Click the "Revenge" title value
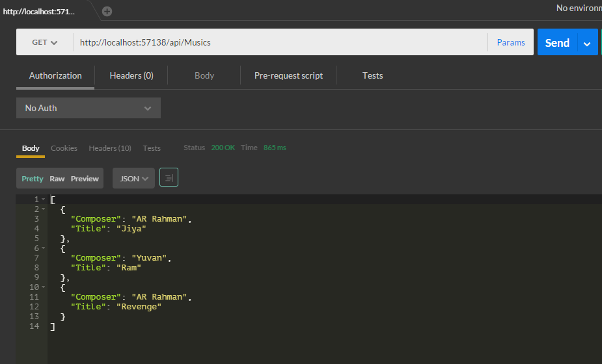This screenshot has height=364, width=602. coord(139,307)
